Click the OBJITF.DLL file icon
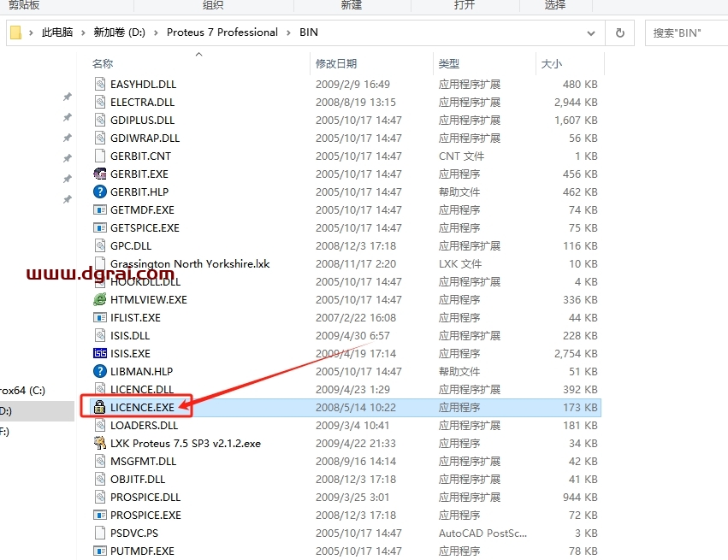The height and width of the screenshot is (560, 728). pyautogui.click(x=100, y=480)
